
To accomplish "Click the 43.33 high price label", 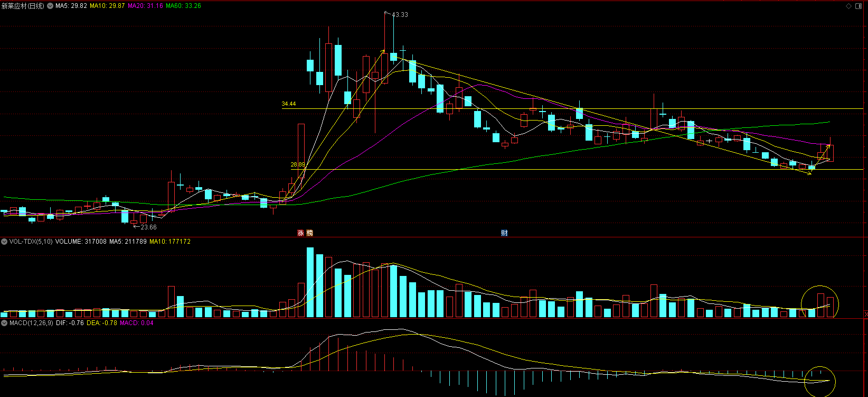I will pyautogui.click(x=400, y=15).
